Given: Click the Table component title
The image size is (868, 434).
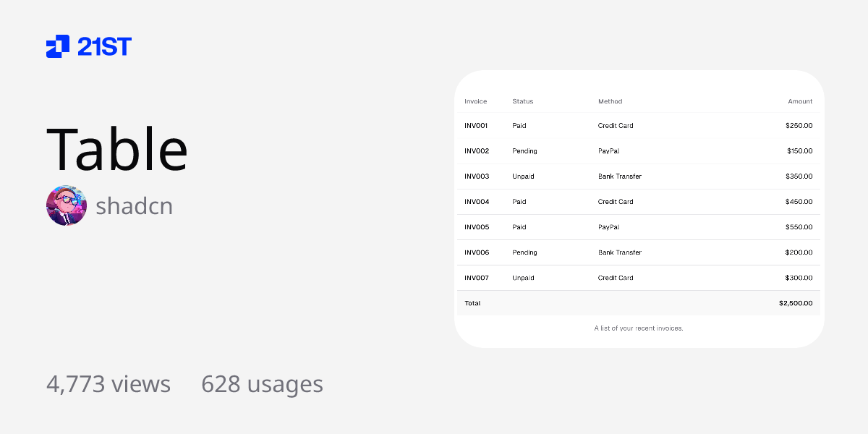Looking at the screenshot, I should tap(116, 150).
